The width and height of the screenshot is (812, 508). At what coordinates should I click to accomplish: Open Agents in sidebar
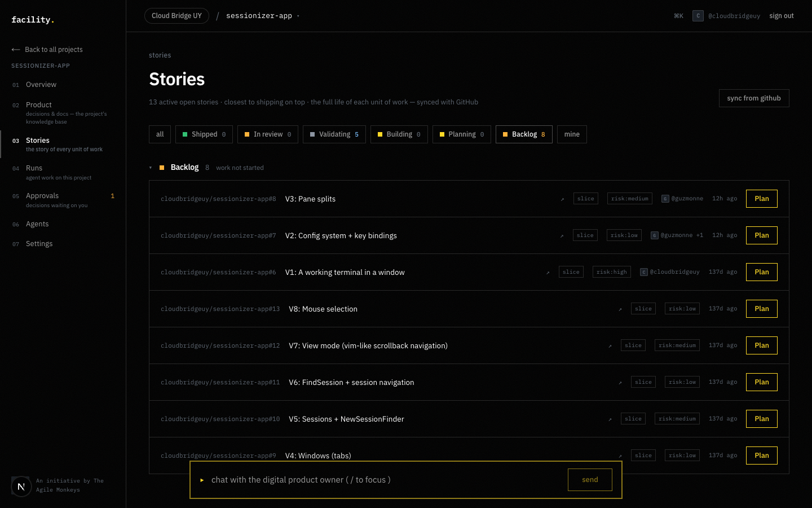(37, 224)
